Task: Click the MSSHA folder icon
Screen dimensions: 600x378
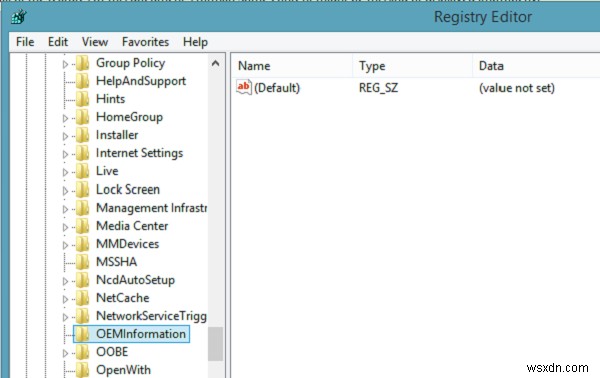Action: click(82, 261)
